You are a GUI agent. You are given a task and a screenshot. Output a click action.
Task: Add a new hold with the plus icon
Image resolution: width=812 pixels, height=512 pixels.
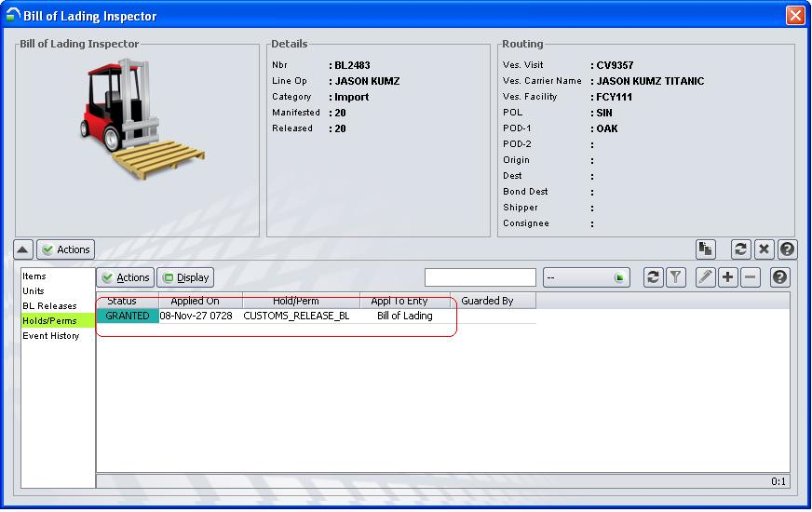(727, 277)
